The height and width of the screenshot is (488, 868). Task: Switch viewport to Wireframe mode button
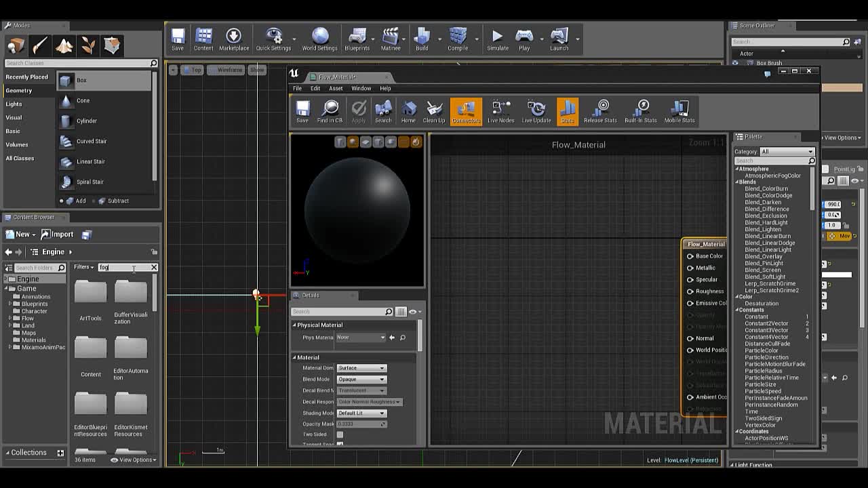pyautogui.click(x=226, y=70)
